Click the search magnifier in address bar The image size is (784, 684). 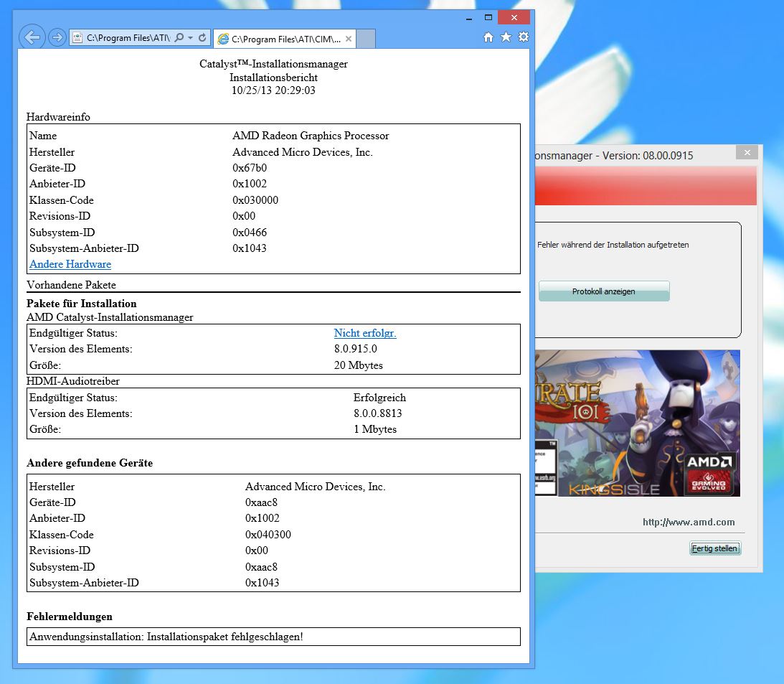pos(179,37)
